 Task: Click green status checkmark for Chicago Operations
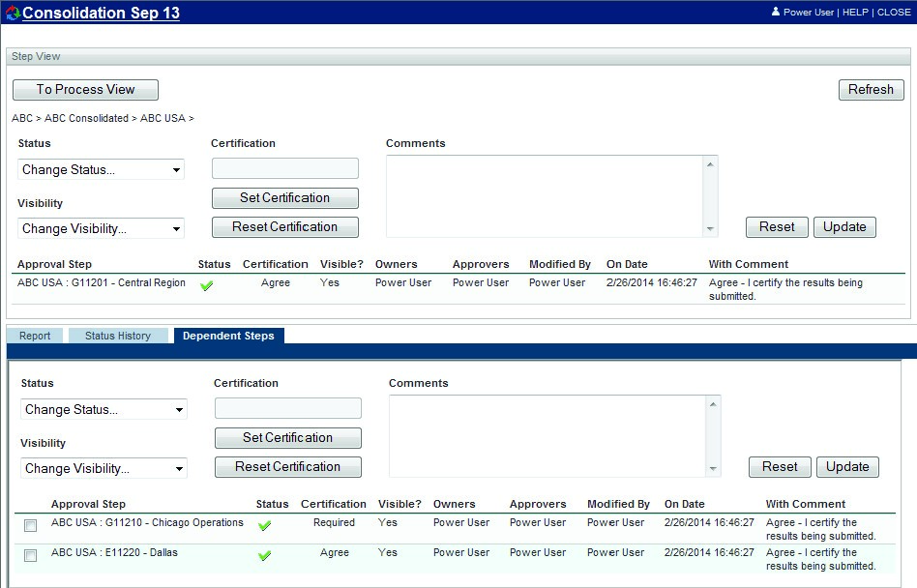click(264, 525)
